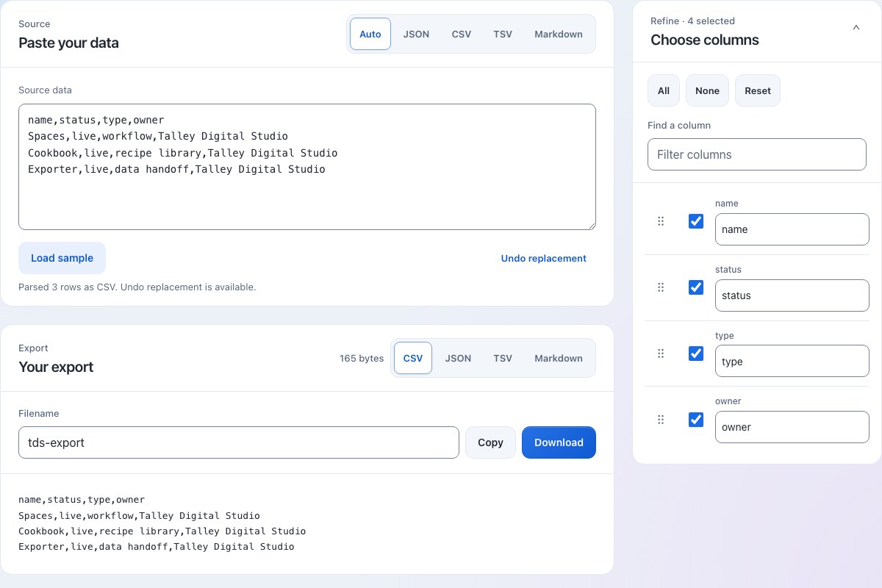The height and width of the screenshot is (588, 882).
Task: Uncheck the status column checkbox
Action: (696, 287)
